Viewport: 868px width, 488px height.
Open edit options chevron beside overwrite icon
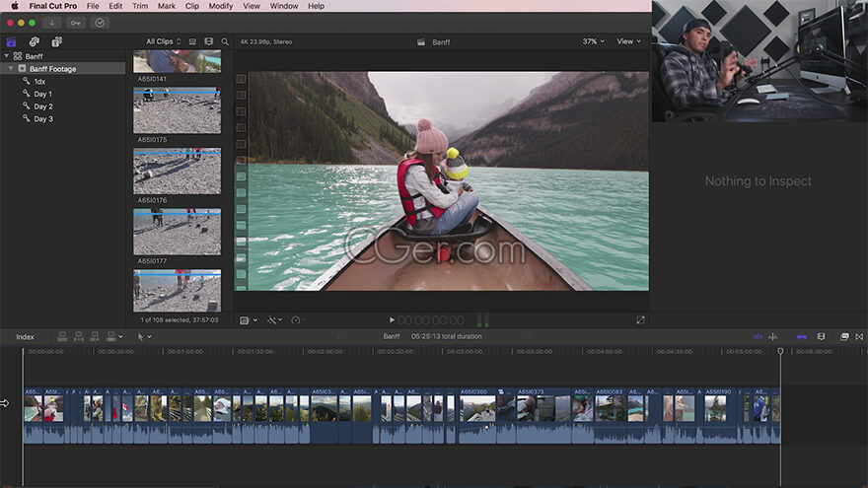coord(120,336)
